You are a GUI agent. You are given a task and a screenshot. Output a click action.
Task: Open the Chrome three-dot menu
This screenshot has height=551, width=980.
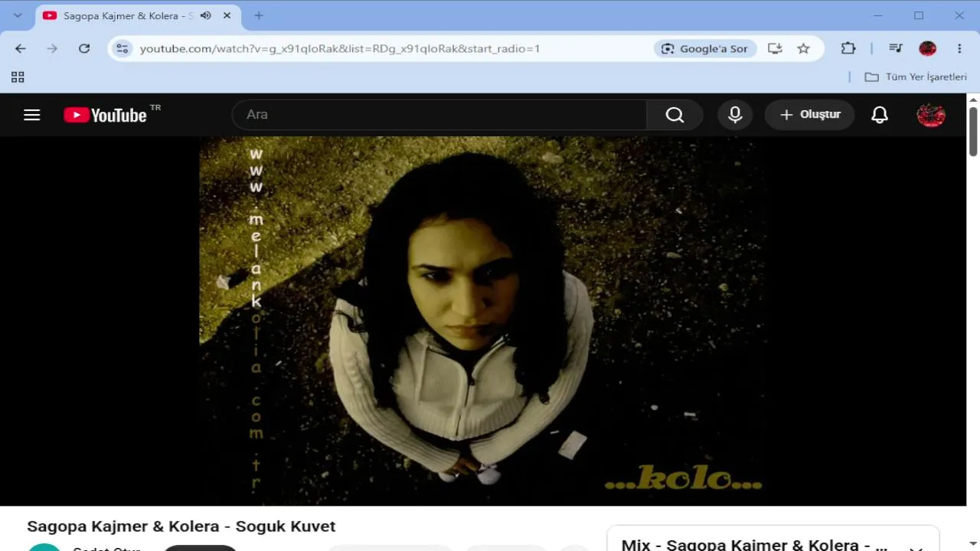coord(959,48)
